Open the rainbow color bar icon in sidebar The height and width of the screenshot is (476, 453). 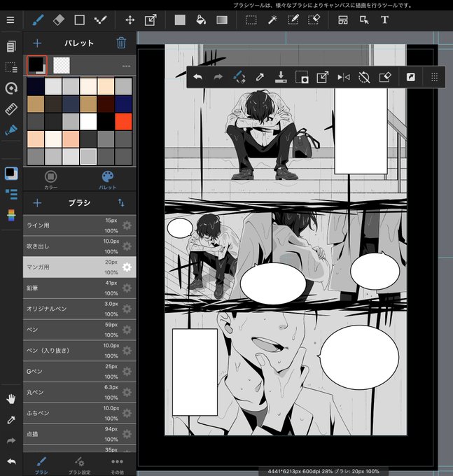pyautogui.click(x=11, y=215)
